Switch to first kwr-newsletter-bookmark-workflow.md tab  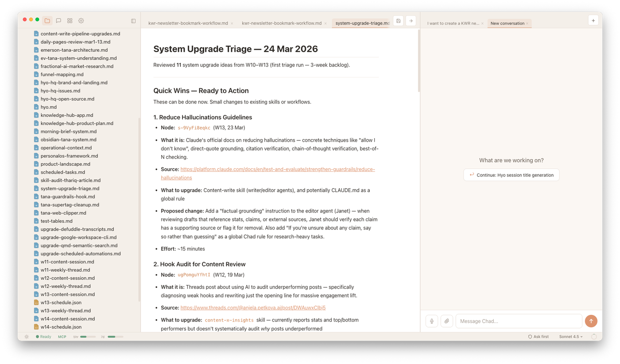pos(188,23)
